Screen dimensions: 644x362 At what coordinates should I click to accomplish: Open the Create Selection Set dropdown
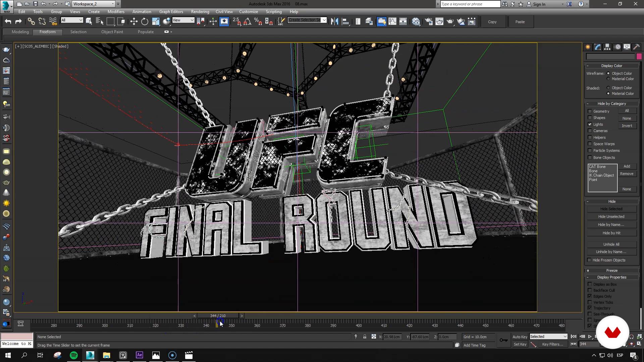(307, 20)
